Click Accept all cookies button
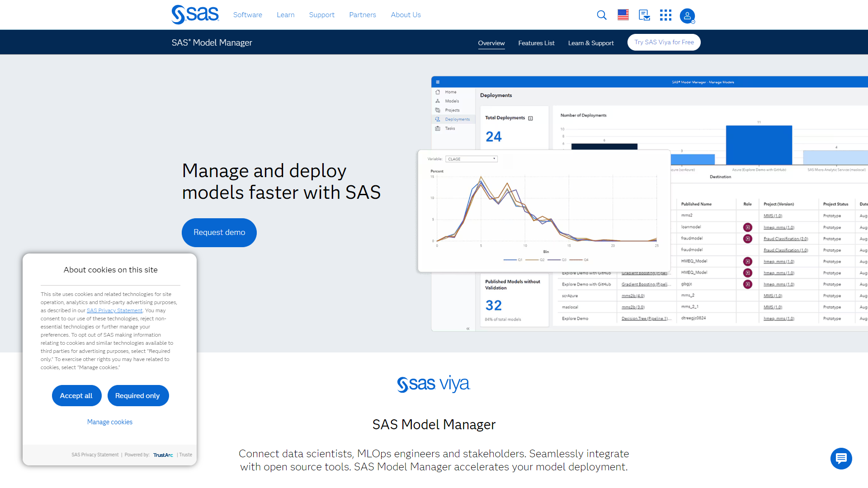 pos(76,395)
